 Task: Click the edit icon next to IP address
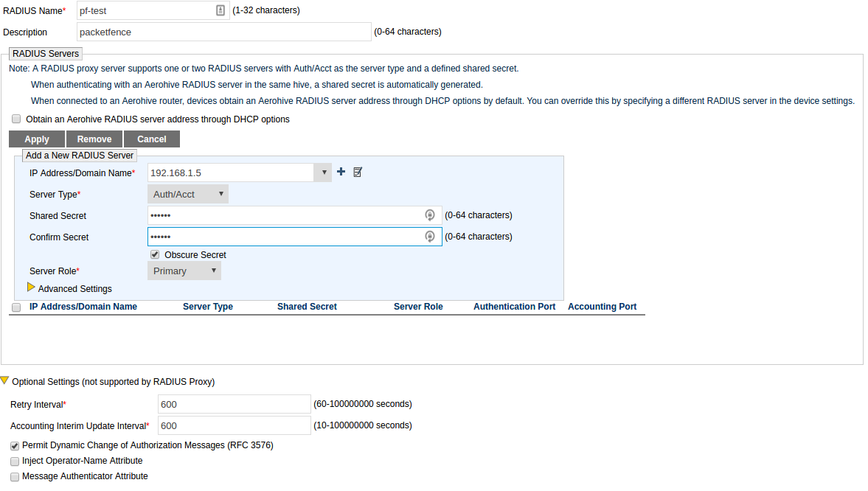pyautogui.click(x=358, y=172)
